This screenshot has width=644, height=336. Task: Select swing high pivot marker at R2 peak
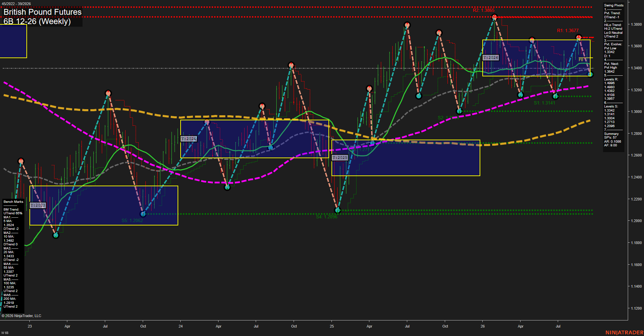(495, 17)
